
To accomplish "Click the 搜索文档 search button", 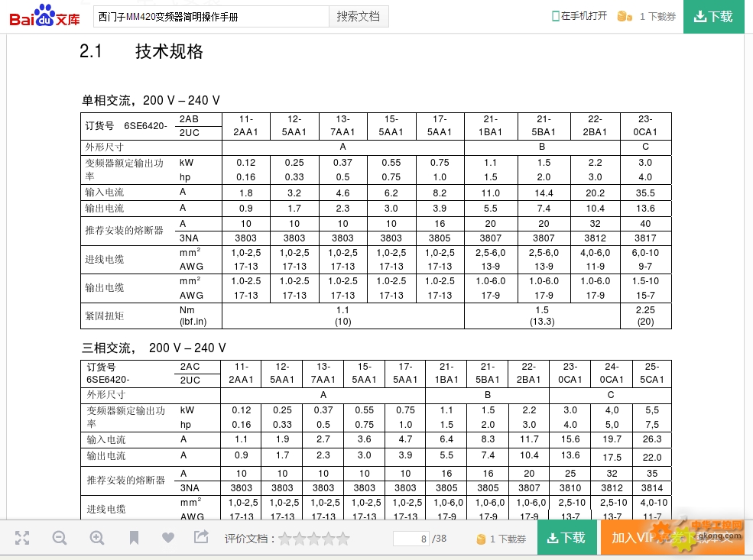I will point(359,17).
